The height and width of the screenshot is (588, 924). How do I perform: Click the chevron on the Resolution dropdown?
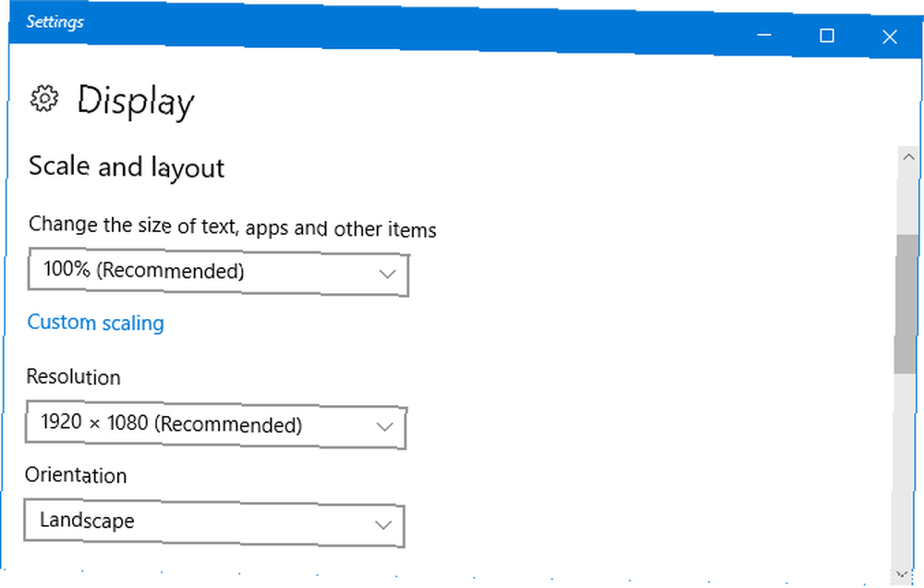386,427
